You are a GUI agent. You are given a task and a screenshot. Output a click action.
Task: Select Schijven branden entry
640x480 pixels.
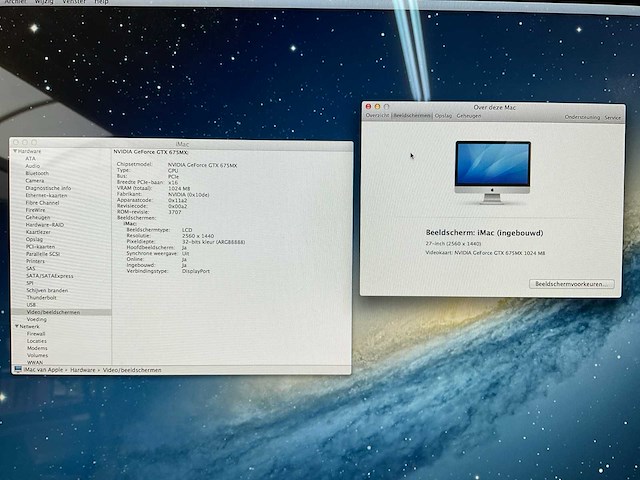(x=47, y=290)
